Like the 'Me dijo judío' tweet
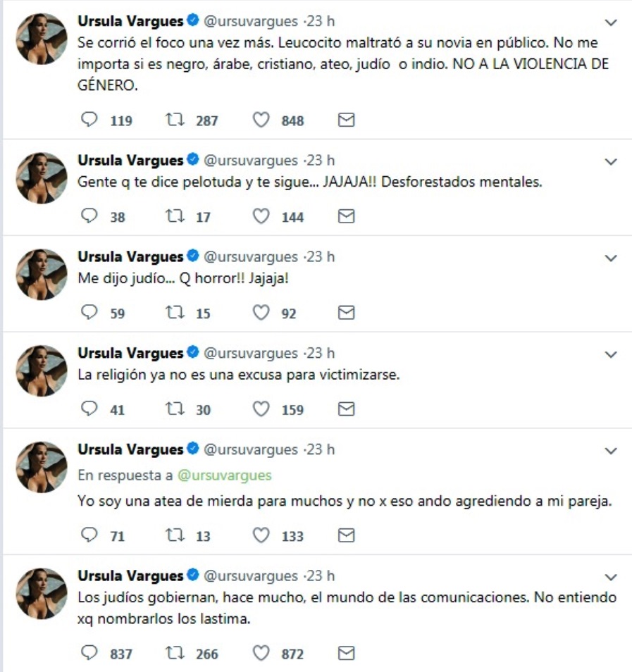The height and width of the screenshot is (672, 632). (261, 313)
